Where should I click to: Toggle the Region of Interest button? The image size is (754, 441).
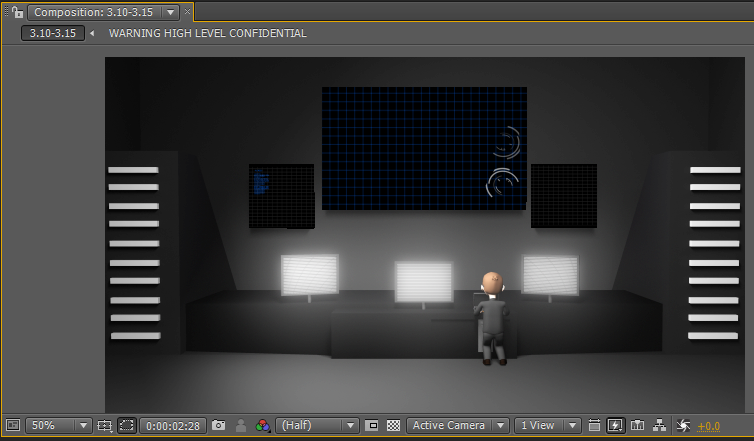click(372, 425)
